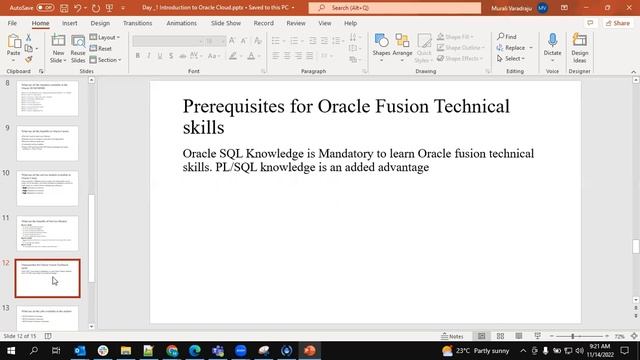Click in the Search box
The width and height of the screenshot is (640, 360).
click(x=394, y=8)
